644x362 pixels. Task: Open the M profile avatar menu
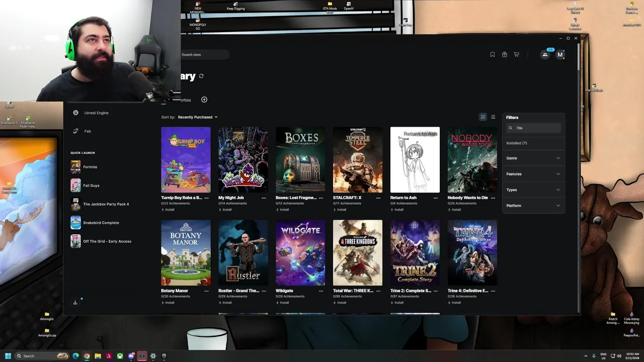(x=560, y=55)
